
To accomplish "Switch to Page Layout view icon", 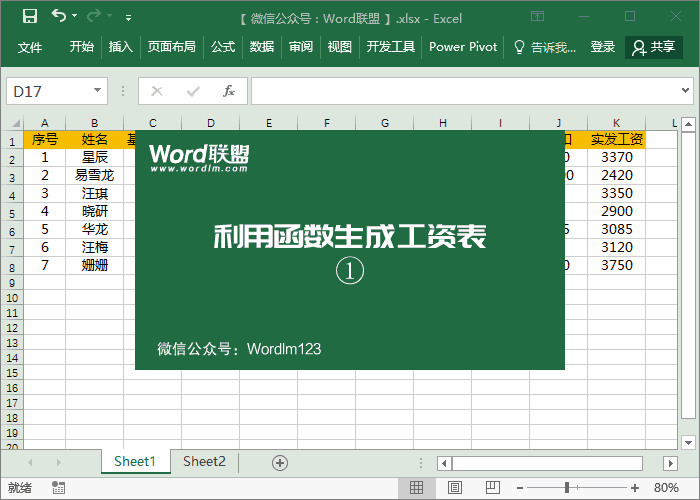I will (453, 488).
